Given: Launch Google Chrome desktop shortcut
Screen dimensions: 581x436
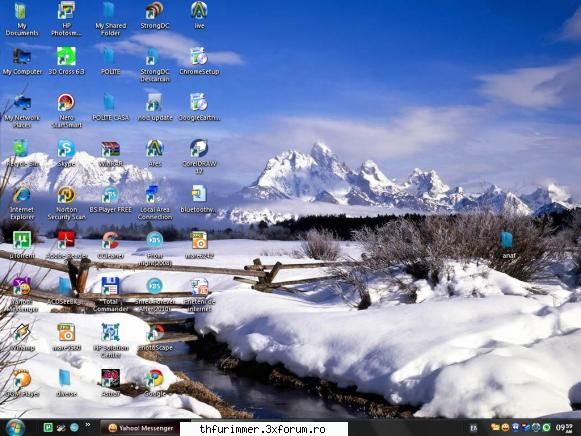Looking at the screenshot, I should 155,383.
